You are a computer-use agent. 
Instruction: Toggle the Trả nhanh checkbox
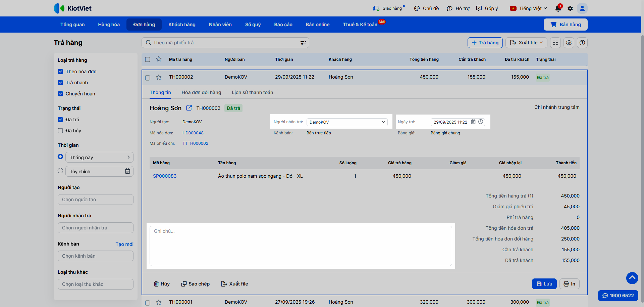click(60, 83)
